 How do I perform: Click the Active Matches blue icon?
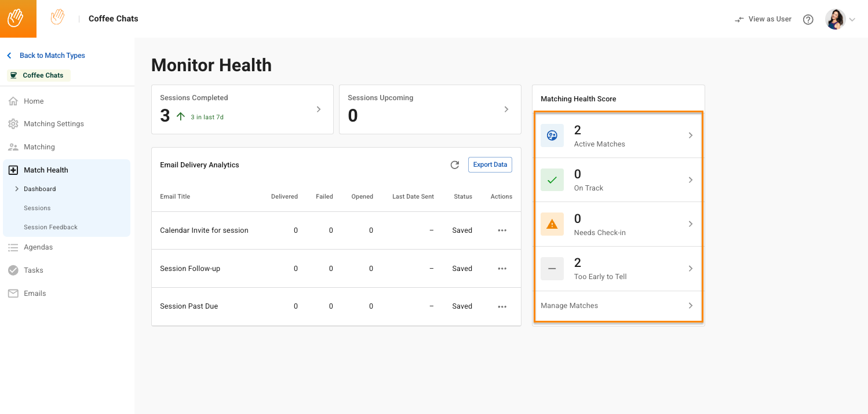point(552,135)
